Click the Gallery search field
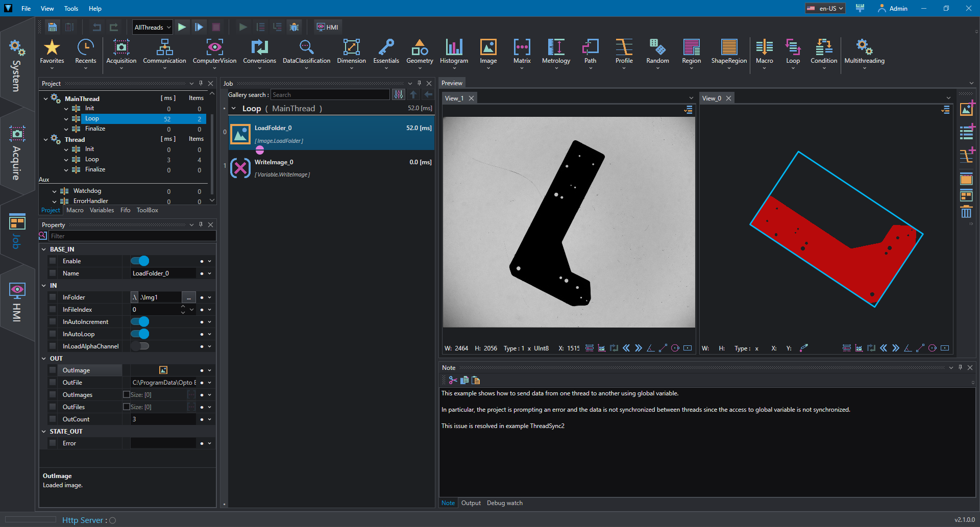 (x=330, y=95)
